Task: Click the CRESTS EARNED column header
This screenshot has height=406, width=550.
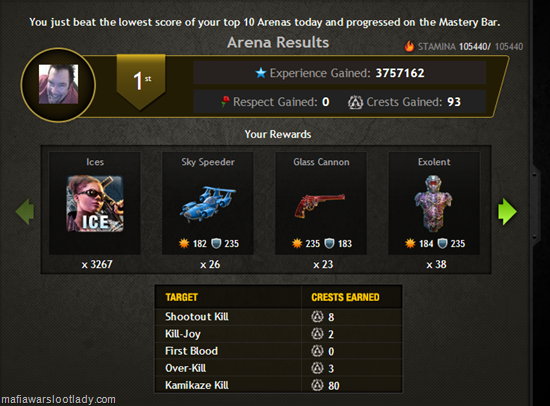Action: click(345, 297)
